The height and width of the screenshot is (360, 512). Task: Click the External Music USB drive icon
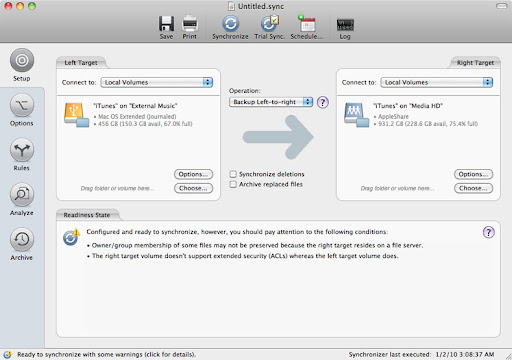(x=76, y=115)
